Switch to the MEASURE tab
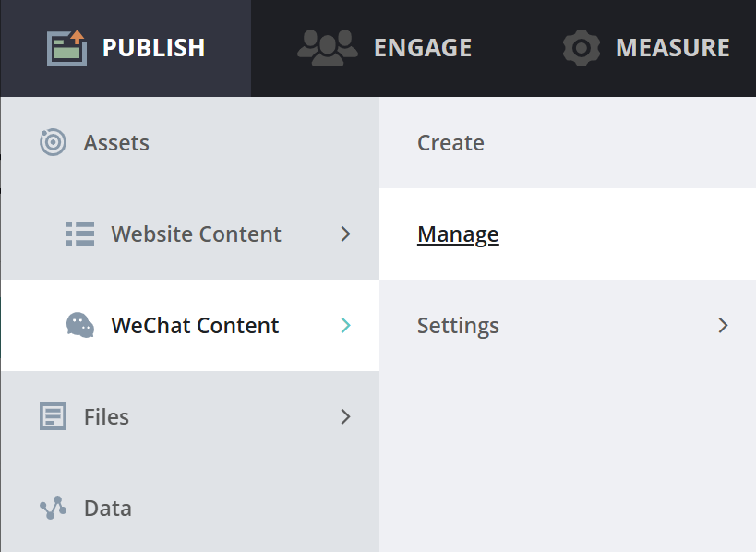 point(672,48)
